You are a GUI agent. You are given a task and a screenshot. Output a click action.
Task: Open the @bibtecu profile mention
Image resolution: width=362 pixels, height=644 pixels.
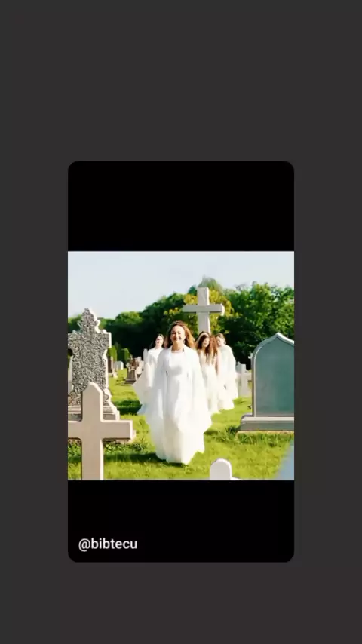tap(108, 544)
